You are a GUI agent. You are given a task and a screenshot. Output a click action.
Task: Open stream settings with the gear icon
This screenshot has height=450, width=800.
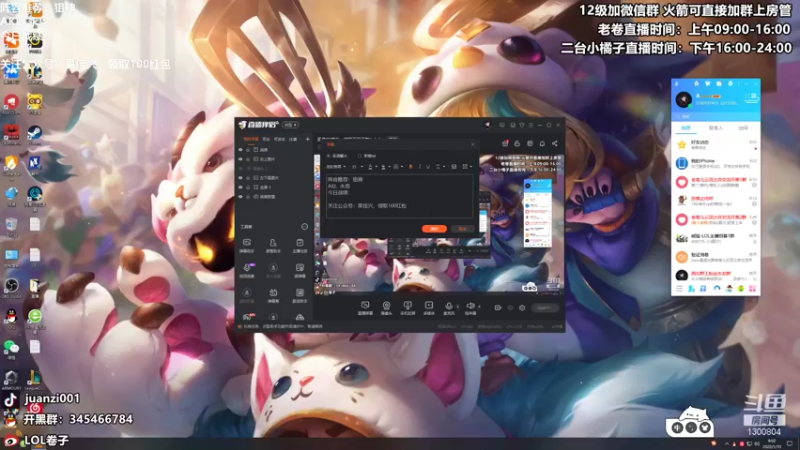(x=522, y=308)
